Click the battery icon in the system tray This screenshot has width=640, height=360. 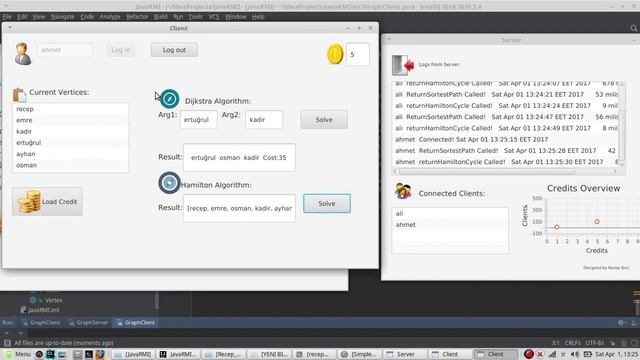(x=588, y=354)
